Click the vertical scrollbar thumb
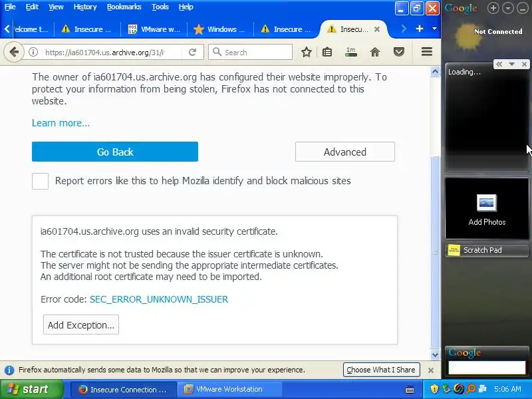The image size is (532, 399). point(435,252)
